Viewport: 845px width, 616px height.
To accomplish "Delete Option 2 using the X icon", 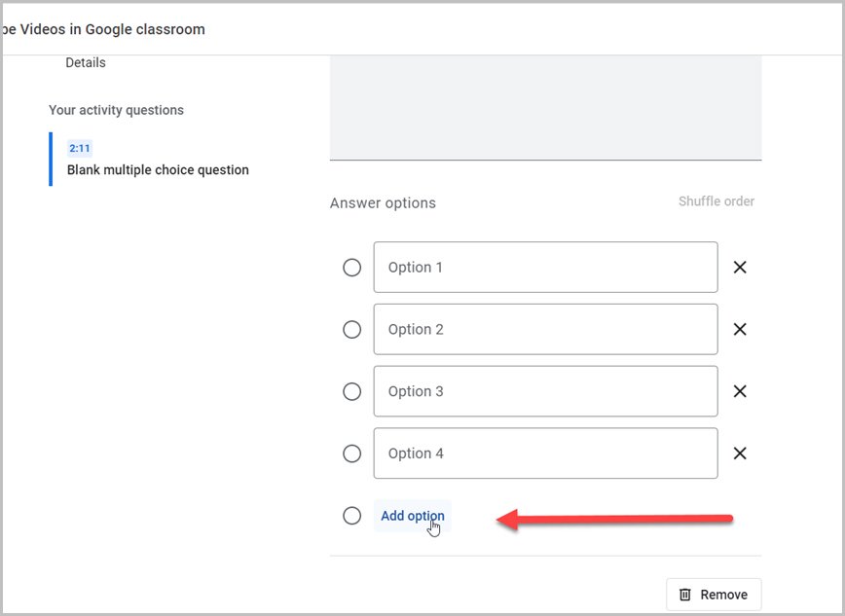I will pyautogui.click(x=740, y=329).
